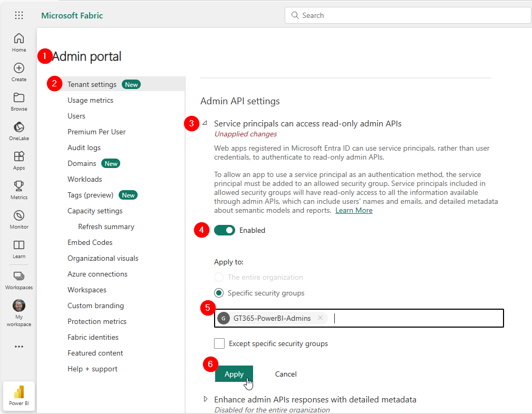
Task: Select Audit logs in admin menu
Action: [x=84, y=147]
